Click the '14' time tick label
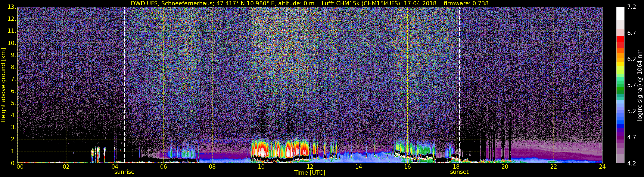Image resolution: width=644 pixels, height=177 pixels. click(x=358, y=167)
